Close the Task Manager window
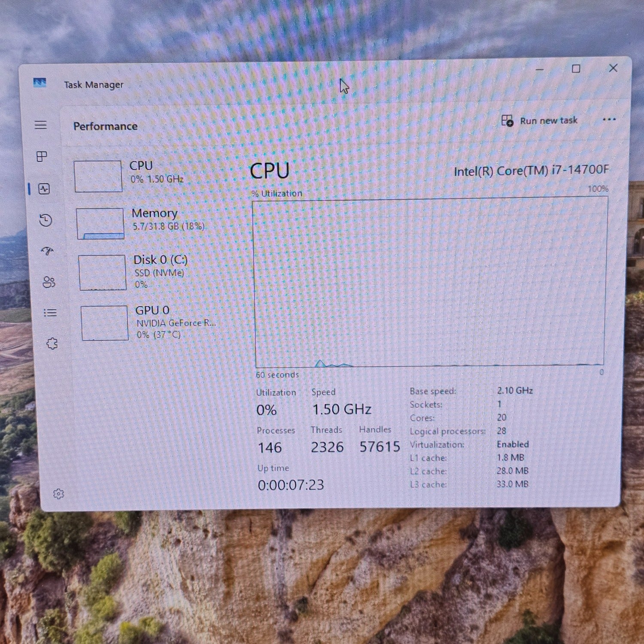 pos(613,68)
